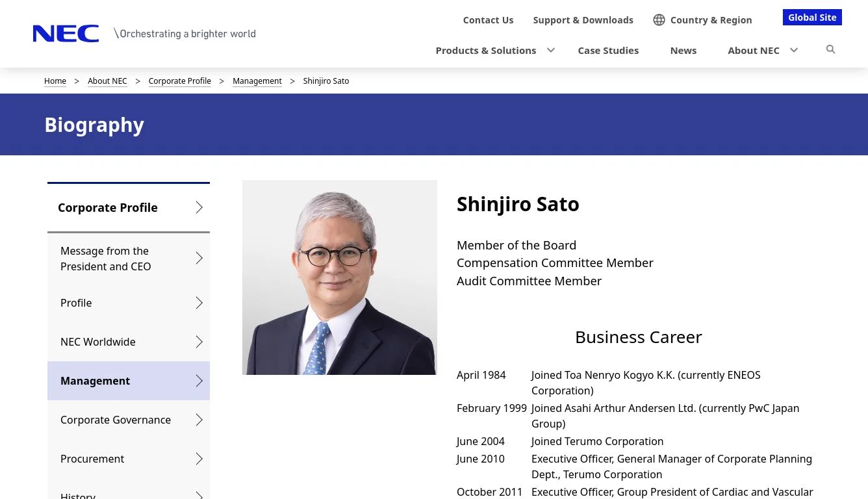
Task: Go to the News menu item
Action: tap(683, 50)
